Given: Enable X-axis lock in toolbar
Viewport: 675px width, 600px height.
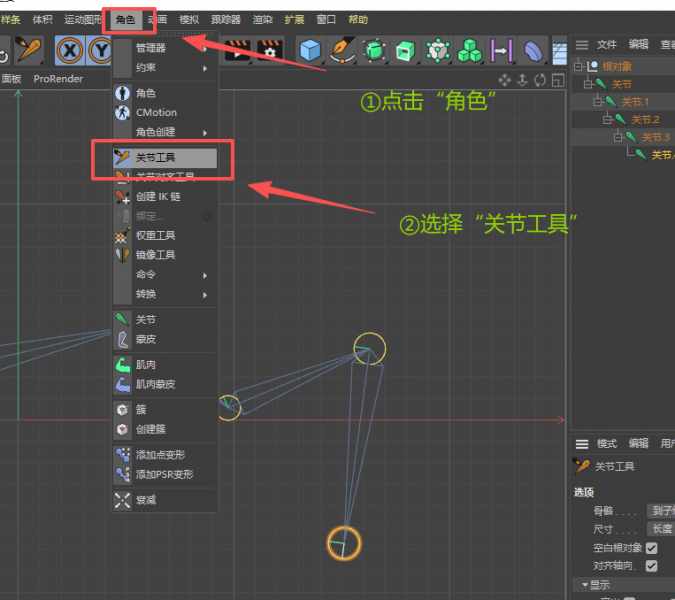Looking at the screenshot, I should [x=70, y=50].
